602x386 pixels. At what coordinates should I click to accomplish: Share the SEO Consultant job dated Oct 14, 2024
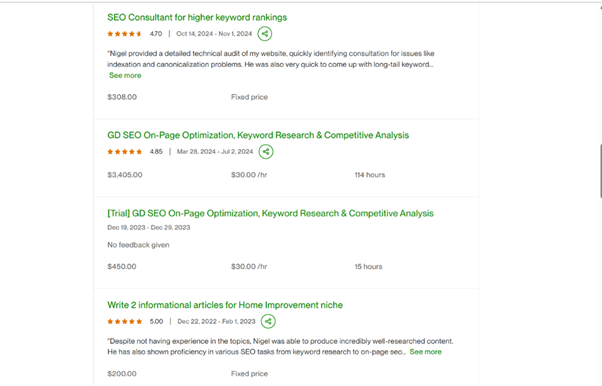(265, 34)
